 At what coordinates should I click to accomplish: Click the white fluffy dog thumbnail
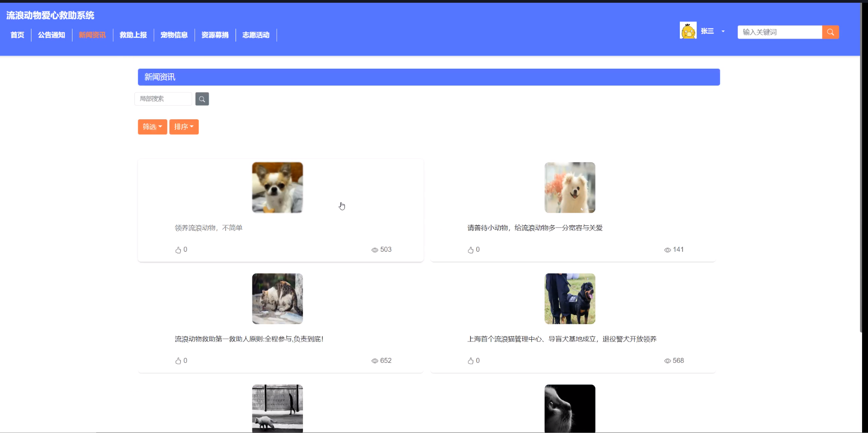click(570, 188)
